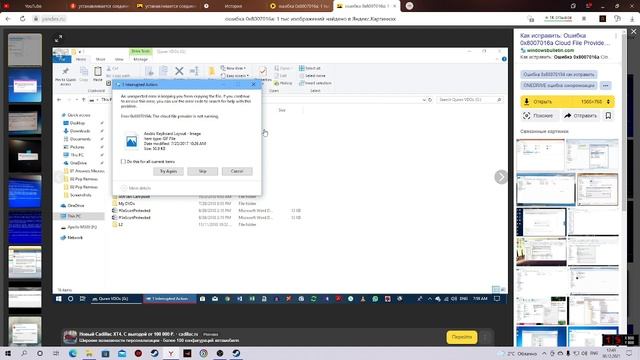
Task: Click the Ошибка 0x8007016a как исправить tag
Action: point(559,75)
